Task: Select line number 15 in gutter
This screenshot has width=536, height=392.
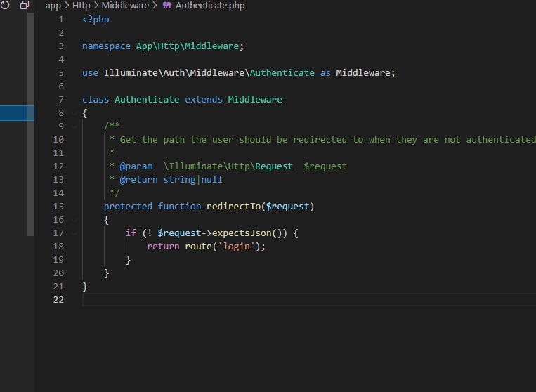Action: coord(58,207)
